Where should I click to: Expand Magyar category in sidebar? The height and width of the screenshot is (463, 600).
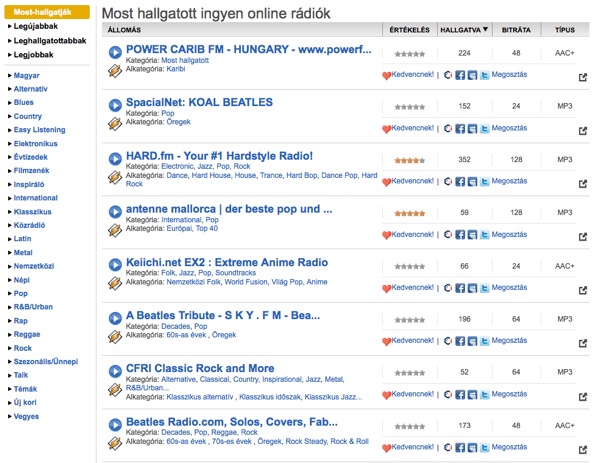[26, 75]
